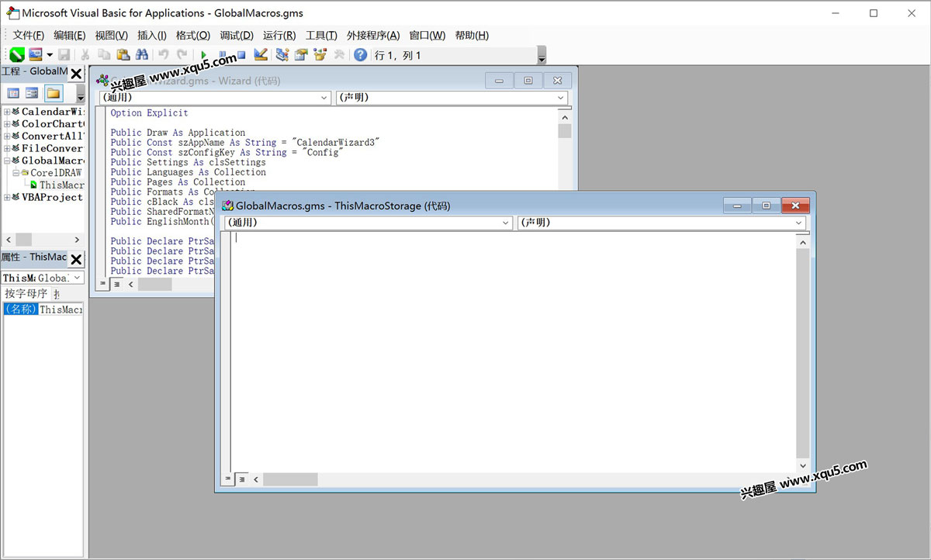Open the 格式(O) menu
931x560 pixels.
[192, 35]
